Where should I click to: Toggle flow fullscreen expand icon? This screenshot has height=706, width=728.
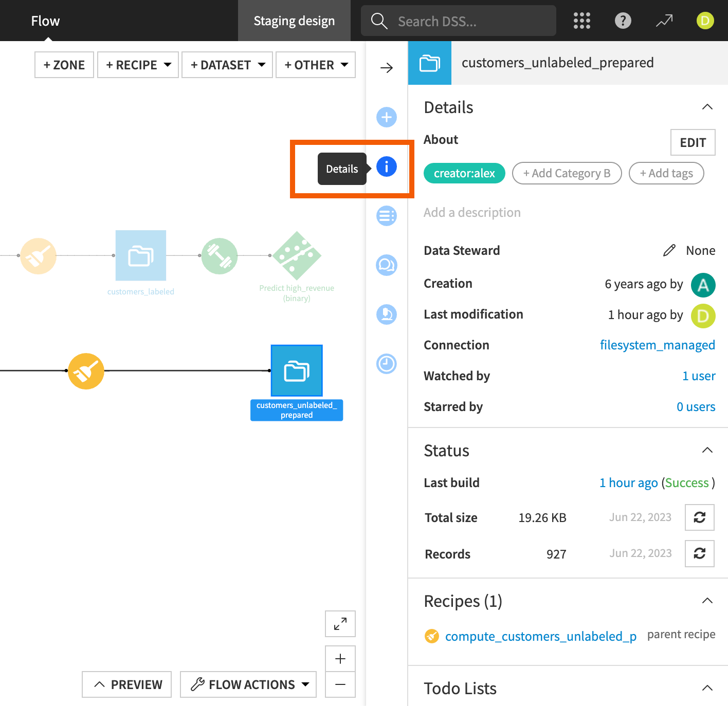[x=340, y=624]
